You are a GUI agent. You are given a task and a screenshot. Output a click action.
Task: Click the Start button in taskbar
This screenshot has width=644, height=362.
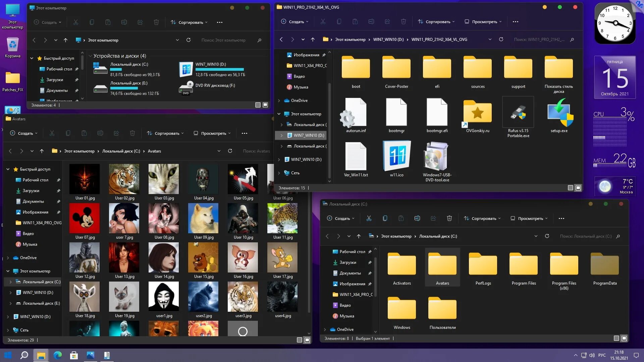click(8, 355)
